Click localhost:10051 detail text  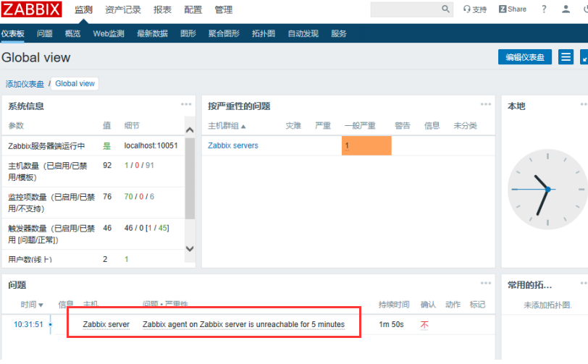[x=151, y=145]
